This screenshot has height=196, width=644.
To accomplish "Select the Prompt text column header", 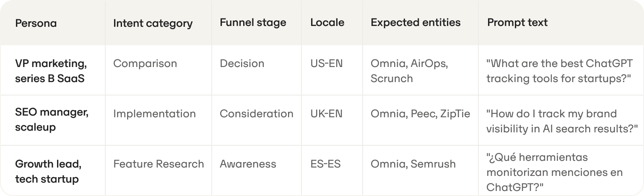I will 517,23.
